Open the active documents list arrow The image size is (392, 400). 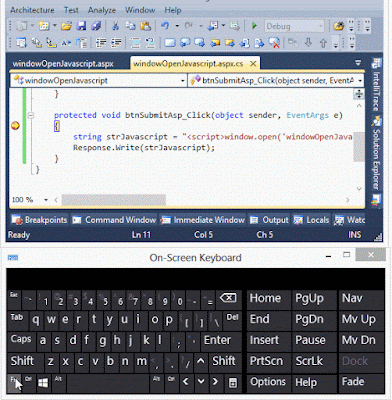tap(358, 63)
